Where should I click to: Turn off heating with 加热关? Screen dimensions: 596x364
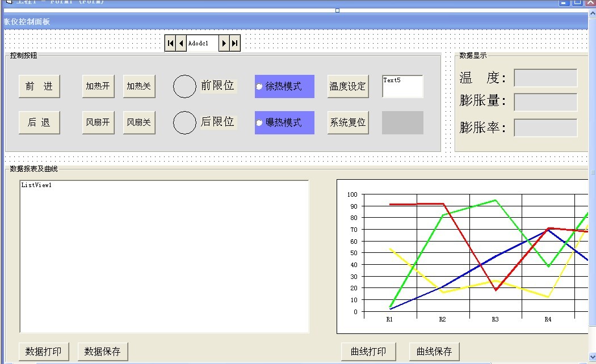[x=139, y=86]
